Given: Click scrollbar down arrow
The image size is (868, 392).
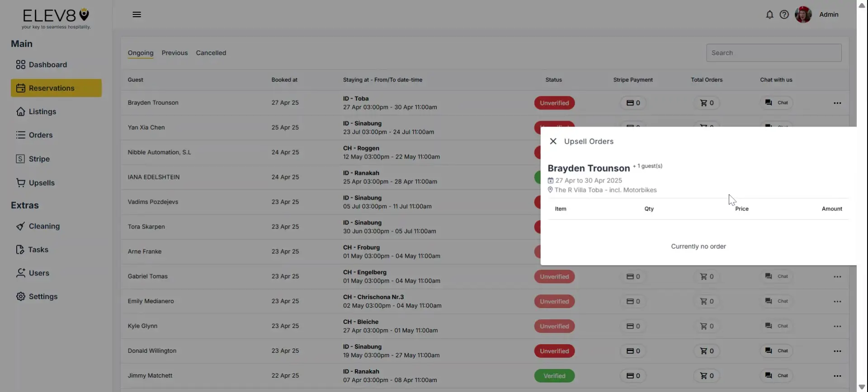Looking at the screenshot, I should tap(862, 387).
